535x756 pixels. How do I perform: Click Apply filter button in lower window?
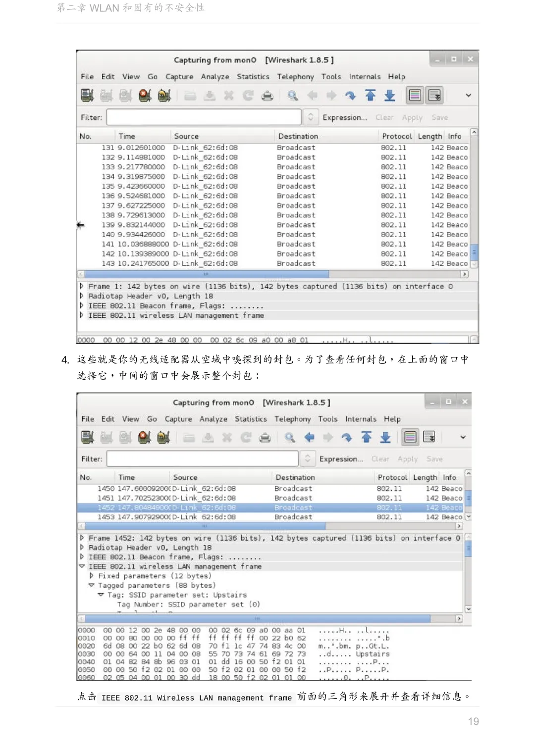point(408,459)
